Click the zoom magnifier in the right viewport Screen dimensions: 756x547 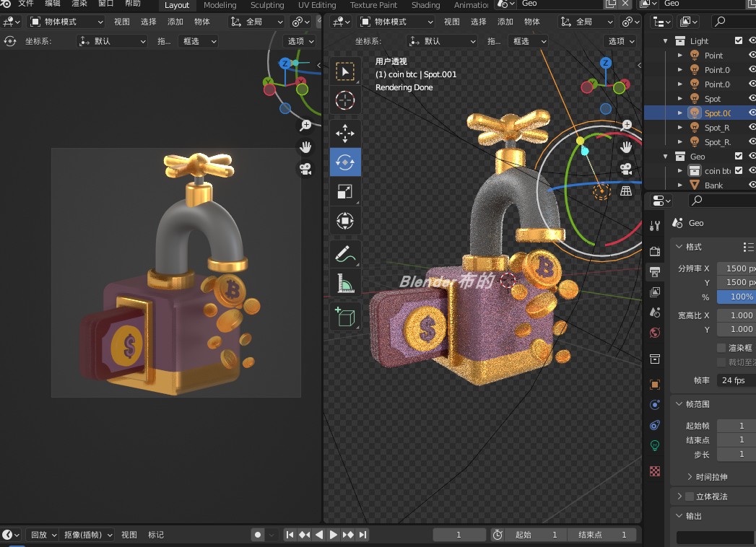click(x=627, y=125)
